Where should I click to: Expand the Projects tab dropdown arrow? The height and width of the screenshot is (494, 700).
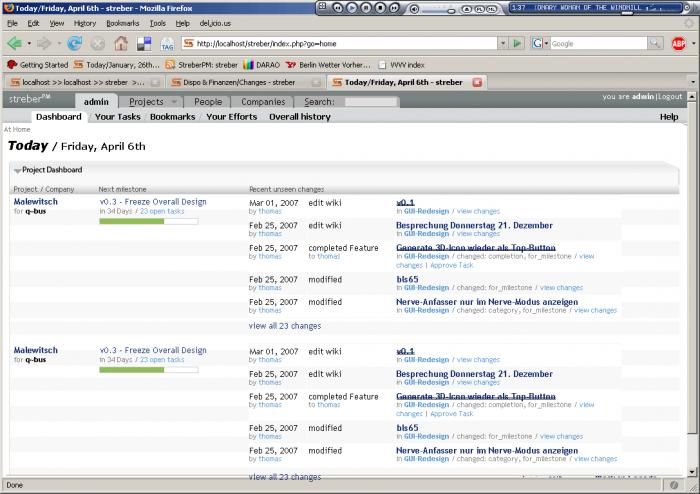(x=174, y=102)
